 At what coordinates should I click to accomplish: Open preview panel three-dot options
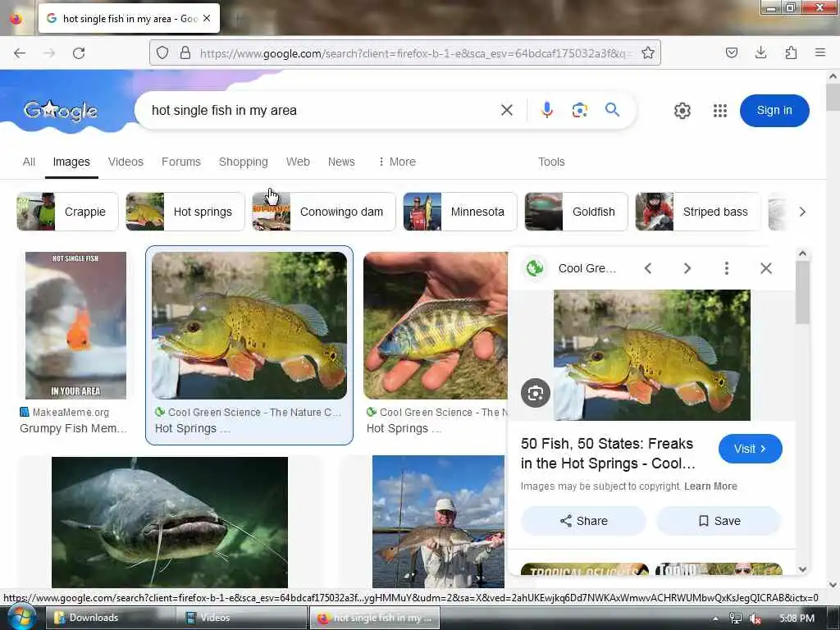727,268
